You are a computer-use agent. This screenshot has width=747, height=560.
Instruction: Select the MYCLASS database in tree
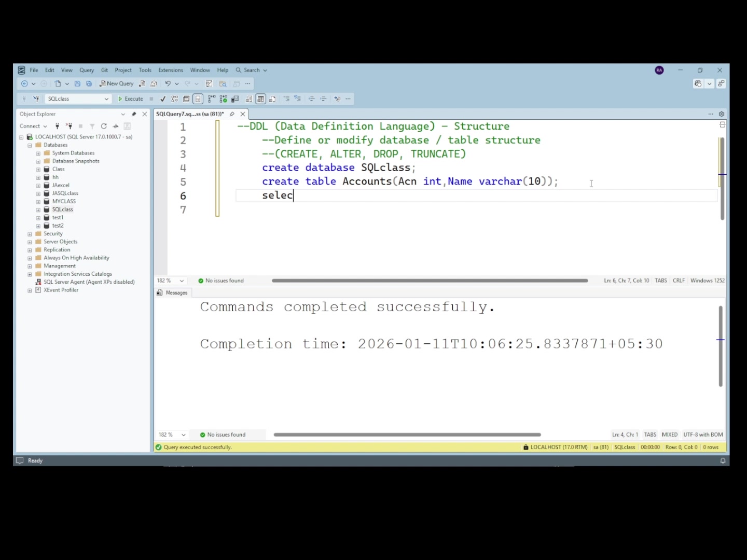coord(64,201)
